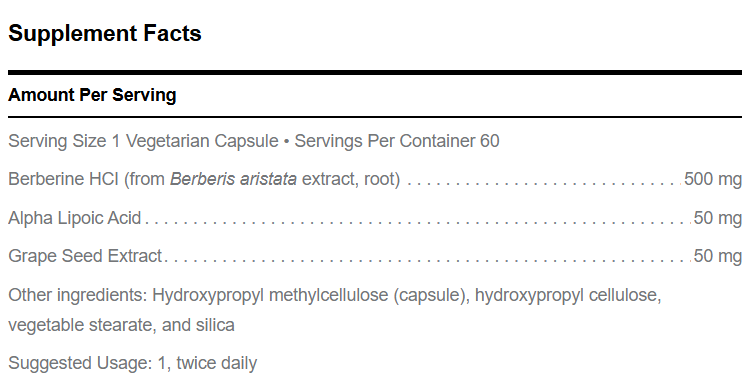The image size is (750, 379).
Task: Click the italic Berberis aristata text
Action: [233, 179]
